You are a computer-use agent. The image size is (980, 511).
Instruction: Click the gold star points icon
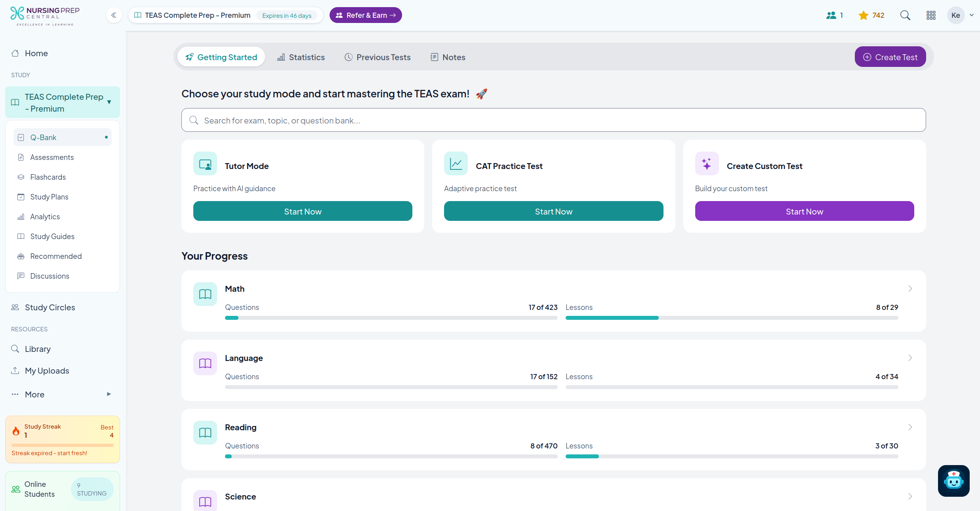(x=863, y=15)
